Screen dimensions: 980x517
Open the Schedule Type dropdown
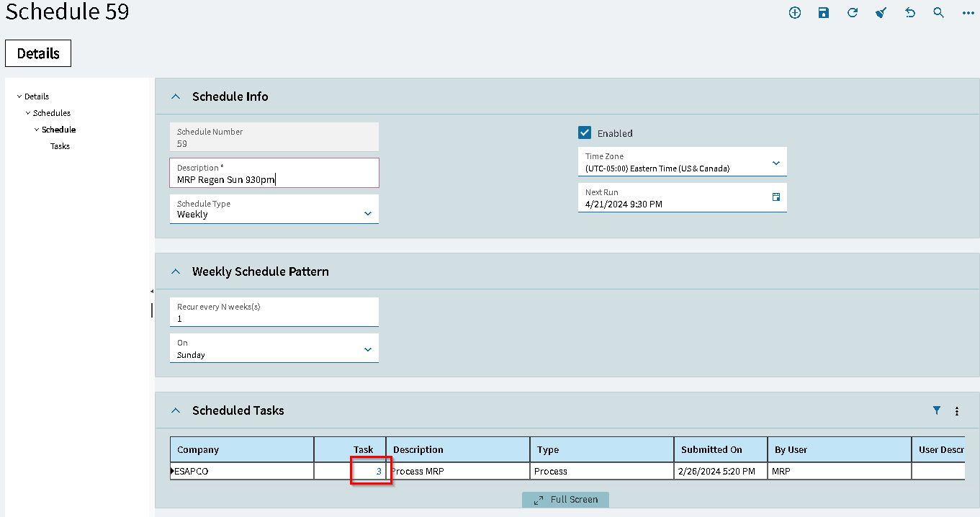coord(368,213)
